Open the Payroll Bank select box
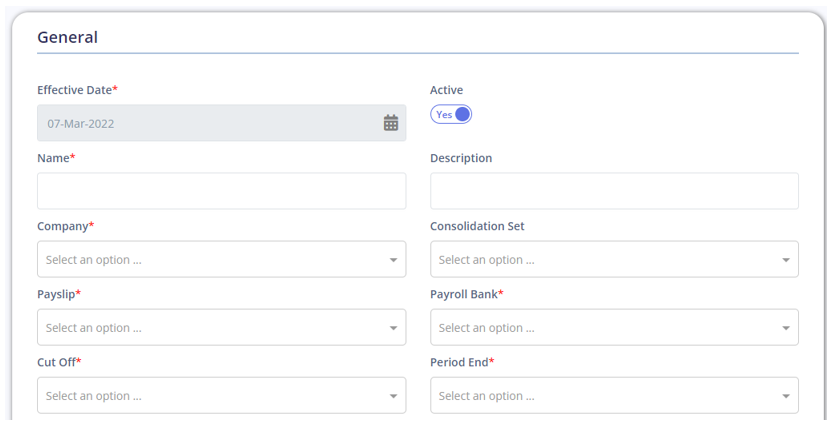 tap(614, 327)
